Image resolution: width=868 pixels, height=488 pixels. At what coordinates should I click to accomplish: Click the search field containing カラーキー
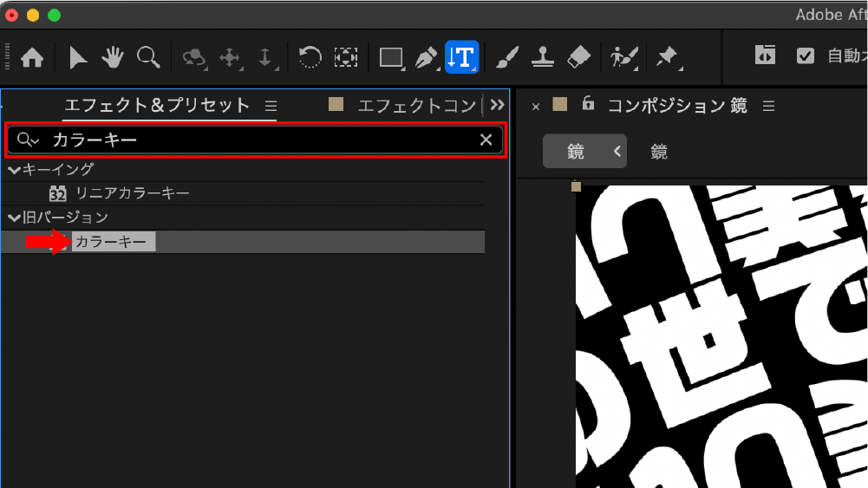(x=256, y=140)
